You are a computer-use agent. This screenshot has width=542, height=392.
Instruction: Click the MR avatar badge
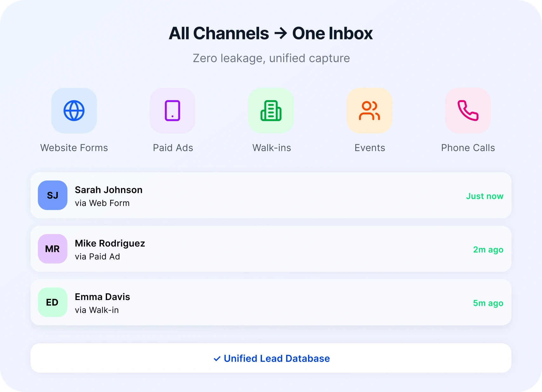pyautogui.click(x=53, y=249)
